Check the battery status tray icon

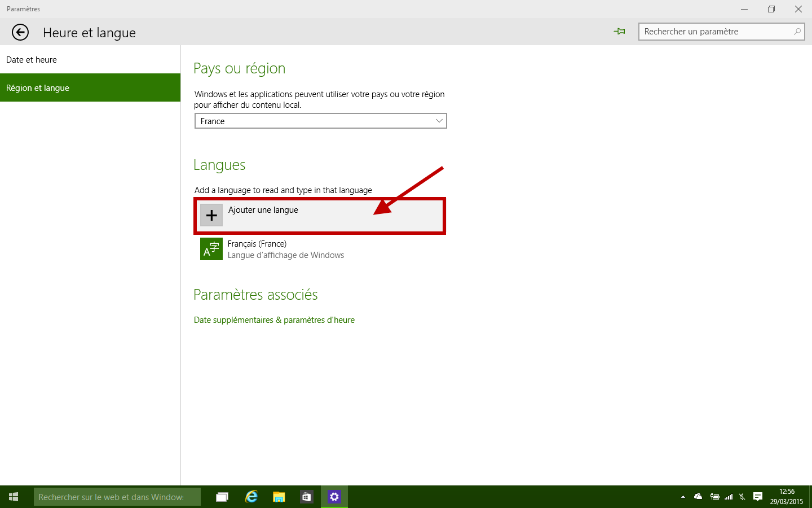point(714,497)
